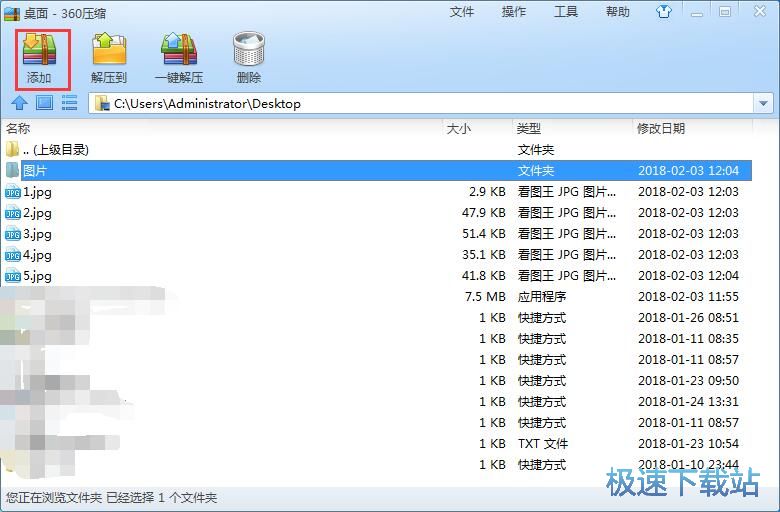This screenshot has height=512, width=780.
Task: Click the TXT 文件 type cell
Action: 543,443
